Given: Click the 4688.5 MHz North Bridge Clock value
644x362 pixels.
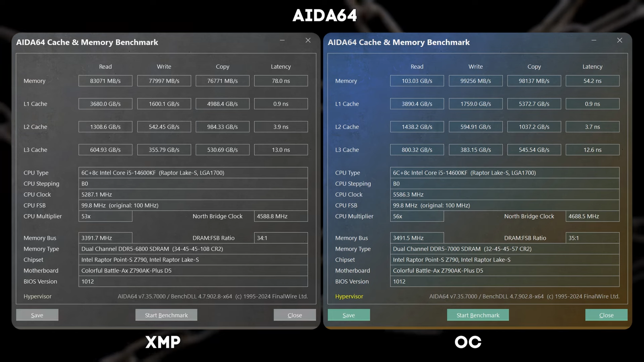Looking at the screenshot, I should coord(592,216).
